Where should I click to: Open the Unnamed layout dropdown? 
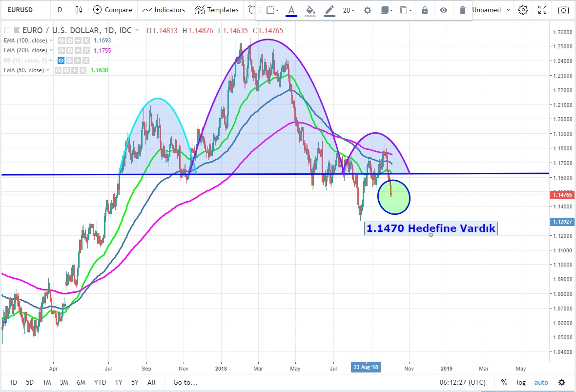[492, 10]
